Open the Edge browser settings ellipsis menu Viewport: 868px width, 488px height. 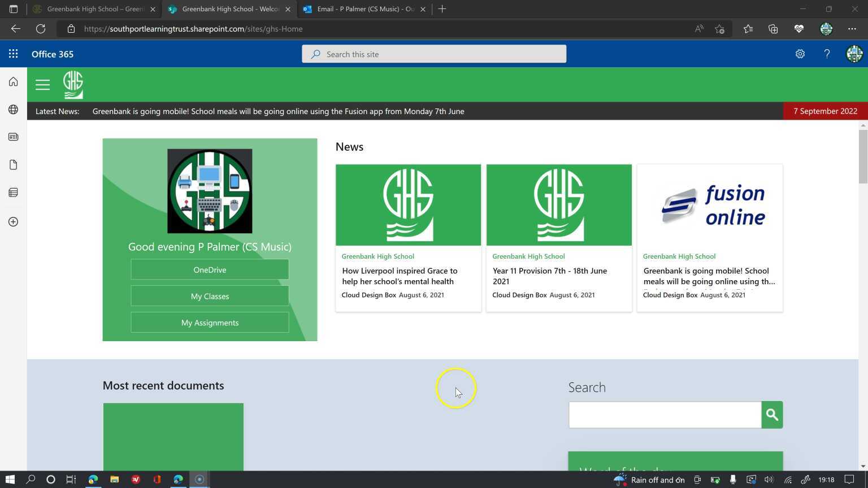[853, 28]
